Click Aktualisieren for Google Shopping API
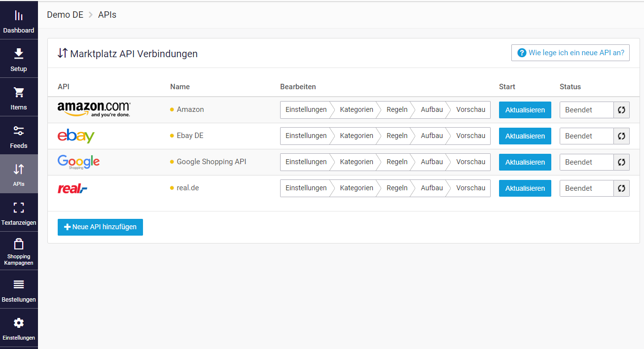The height and width of the screenshot is (349, 644). (x=525, y=162)
